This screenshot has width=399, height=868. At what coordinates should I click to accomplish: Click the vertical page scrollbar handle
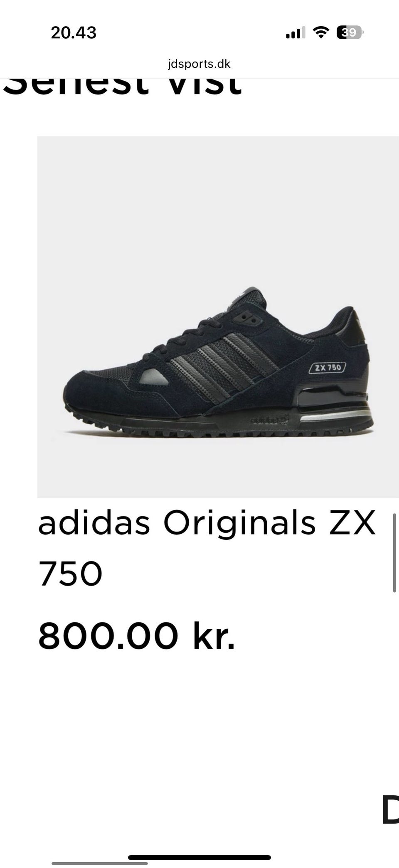394,553
